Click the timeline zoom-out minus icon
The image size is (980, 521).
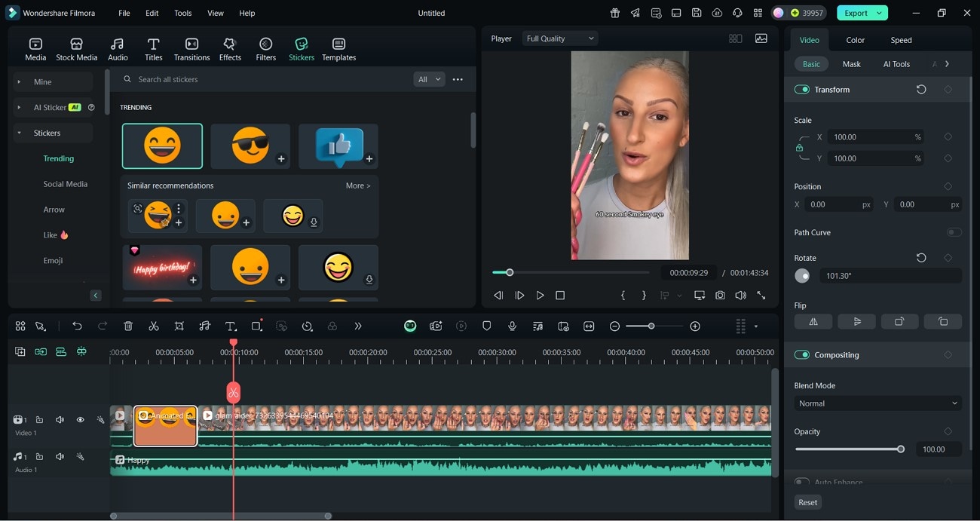click(614, 326)
